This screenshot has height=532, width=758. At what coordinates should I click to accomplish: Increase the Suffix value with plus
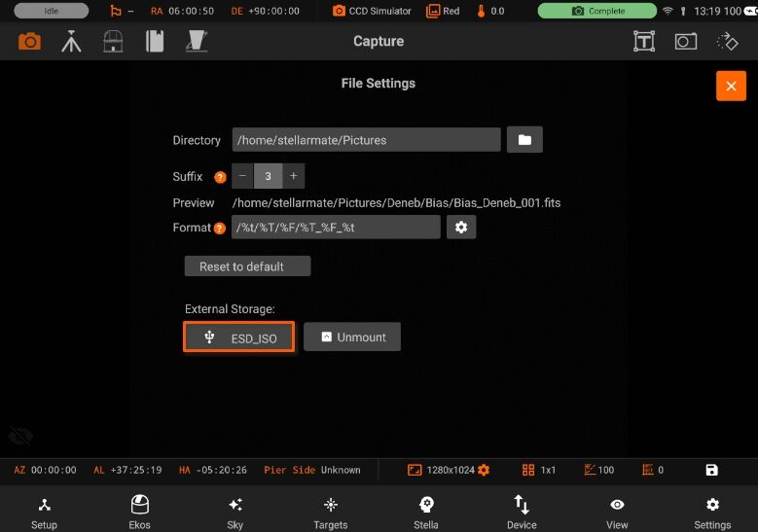click(294, 176)
